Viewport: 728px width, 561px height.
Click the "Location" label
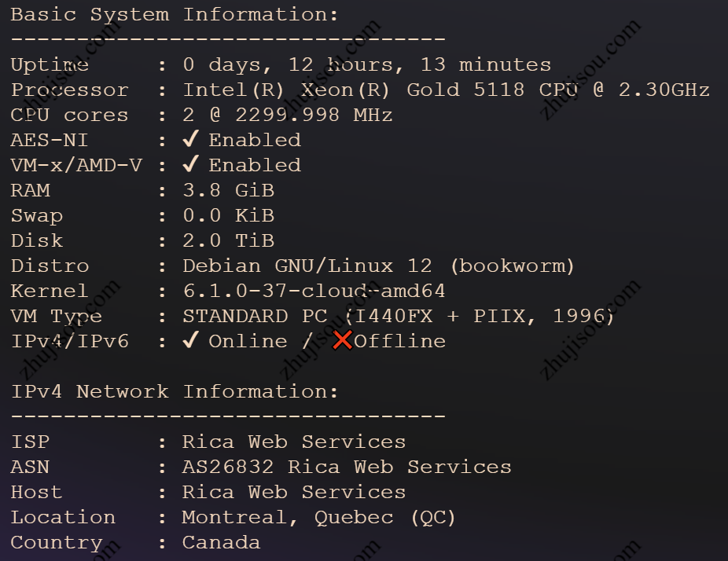click(x=63, y=517)
